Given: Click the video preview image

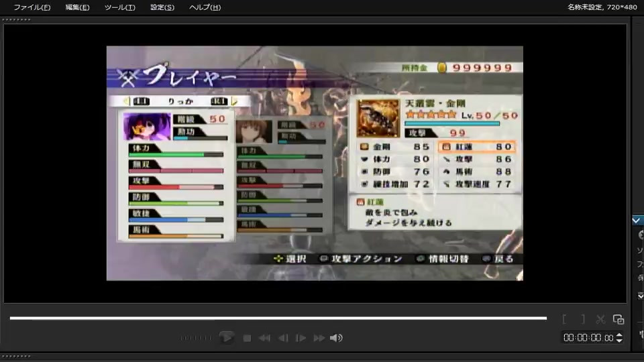Looking at the screenshot, I should [315, 164].
